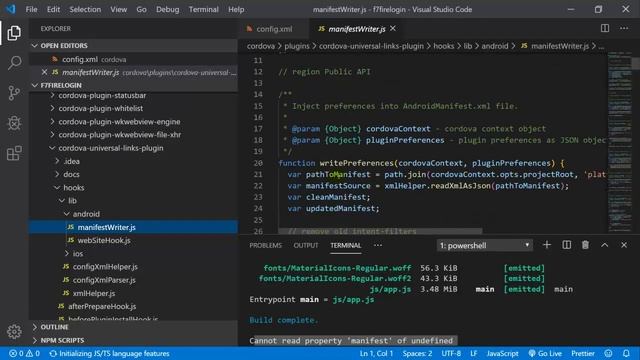
Task: Split the terminal pane
Action: pyautogui.click(x=567, y=245)
